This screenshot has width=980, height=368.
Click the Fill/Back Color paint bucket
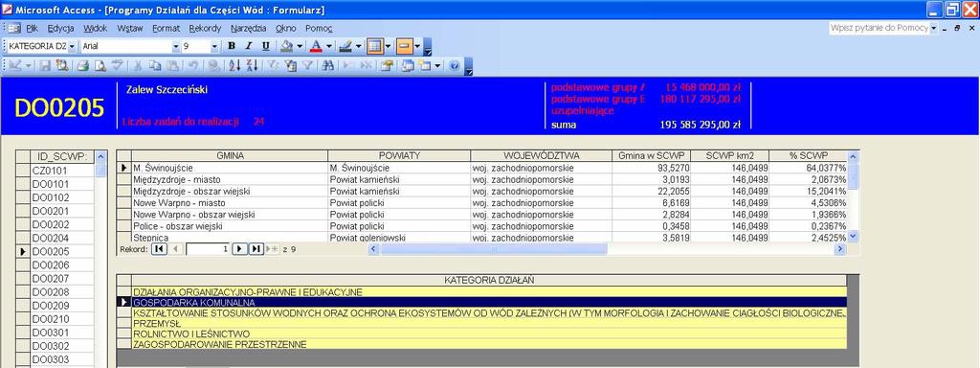287,46
